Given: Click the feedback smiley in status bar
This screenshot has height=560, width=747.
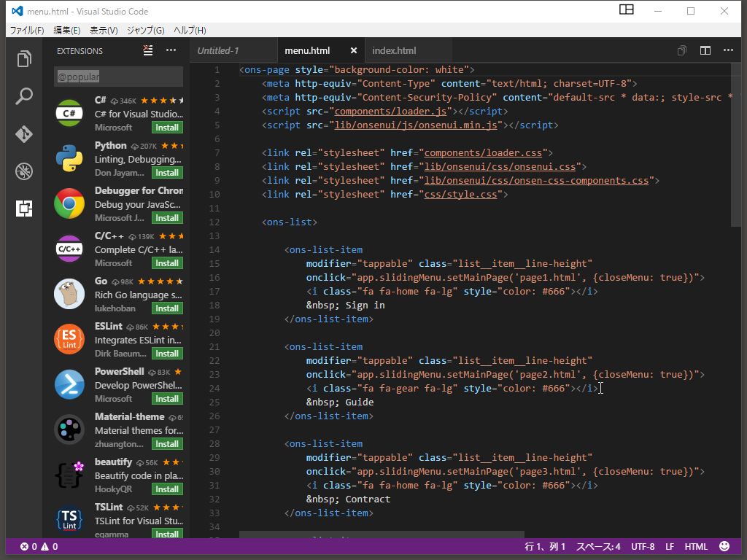Looking at the screenshot, I should click(724, 546).
